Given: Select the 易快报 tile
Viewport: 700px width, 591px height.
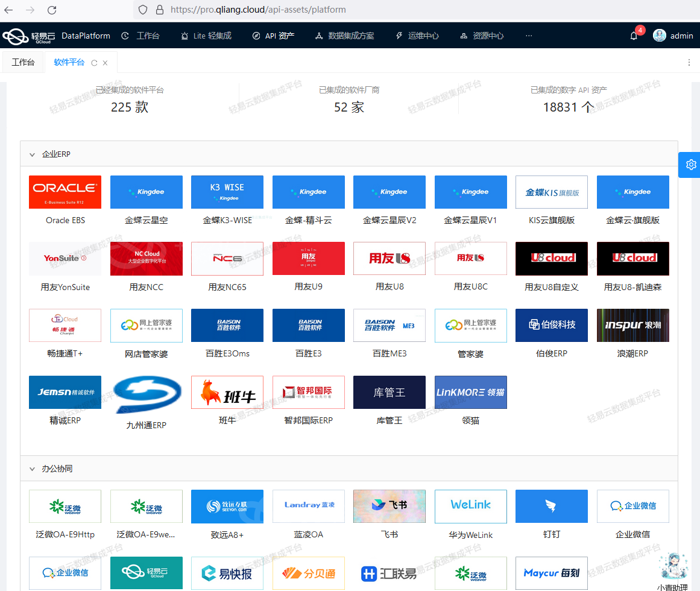Looking at the screenshot, I should [x=227, y=573].
